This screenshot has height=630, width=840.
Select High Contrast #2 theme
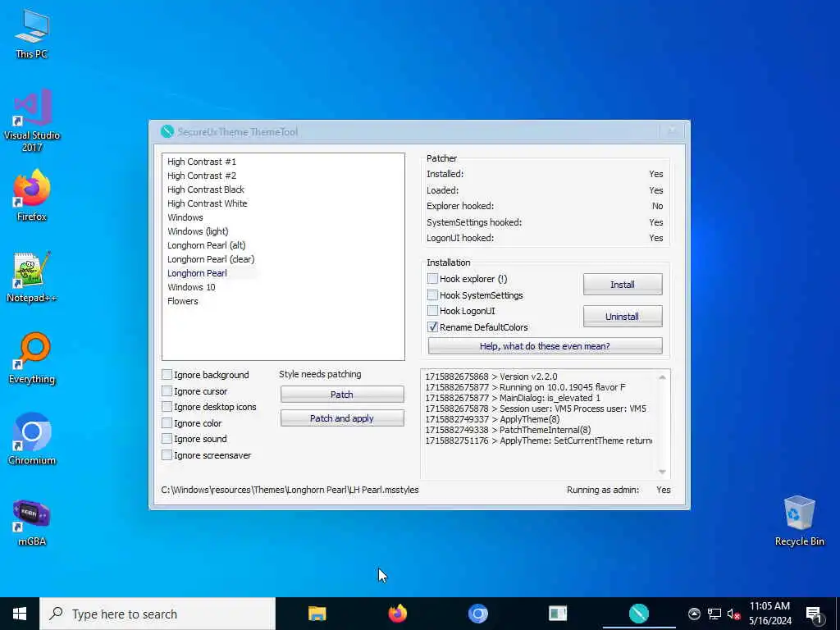point(202,176)
